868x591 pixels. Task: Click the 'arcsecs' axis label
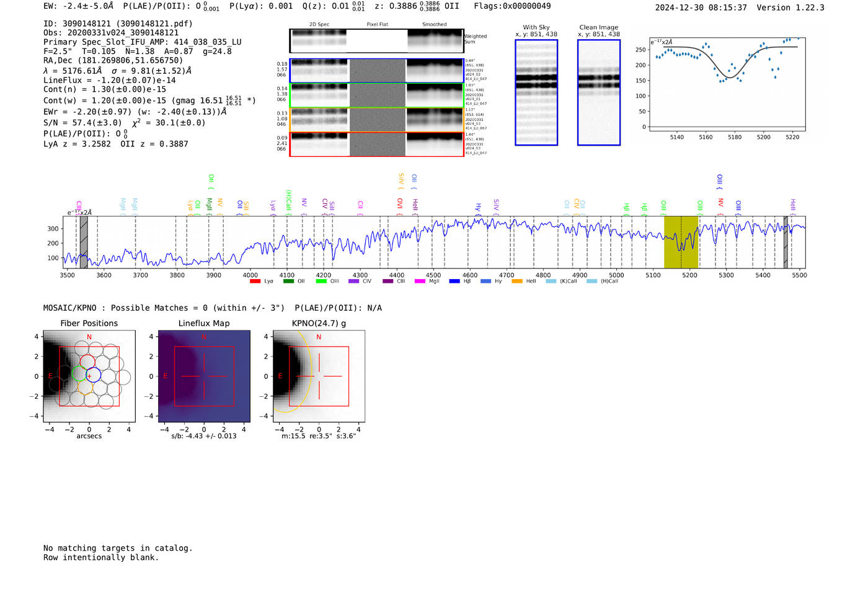click(x=89, y=436)
